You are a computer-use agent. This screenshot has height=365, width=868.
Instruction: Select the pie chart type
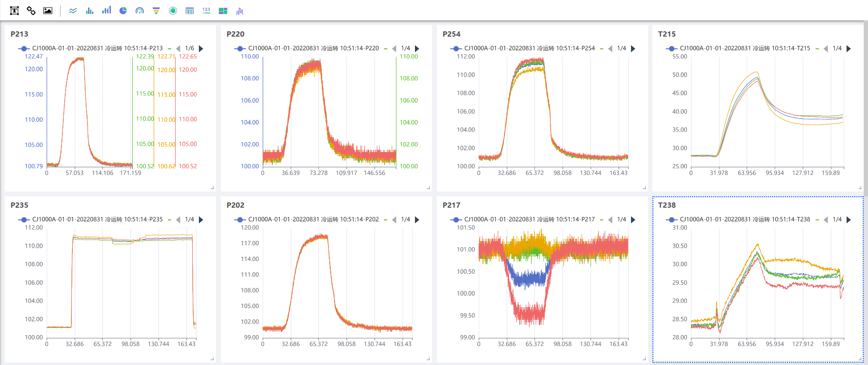(x=123, y=10)
